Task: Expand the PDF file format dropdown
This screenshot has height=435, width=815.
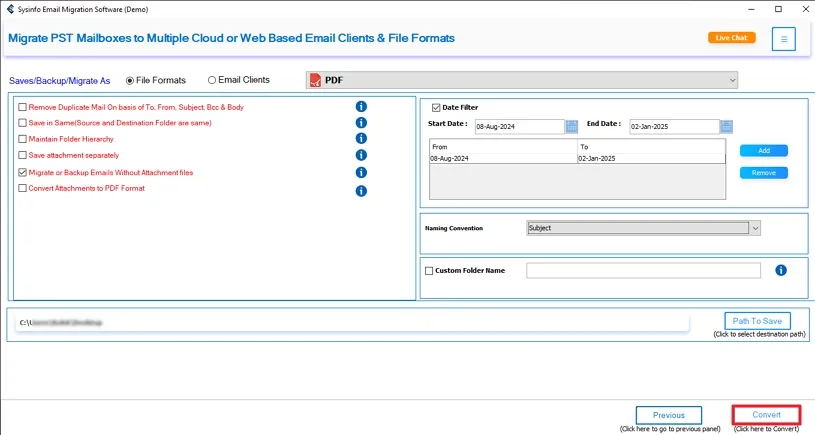Action: (732, 80)
